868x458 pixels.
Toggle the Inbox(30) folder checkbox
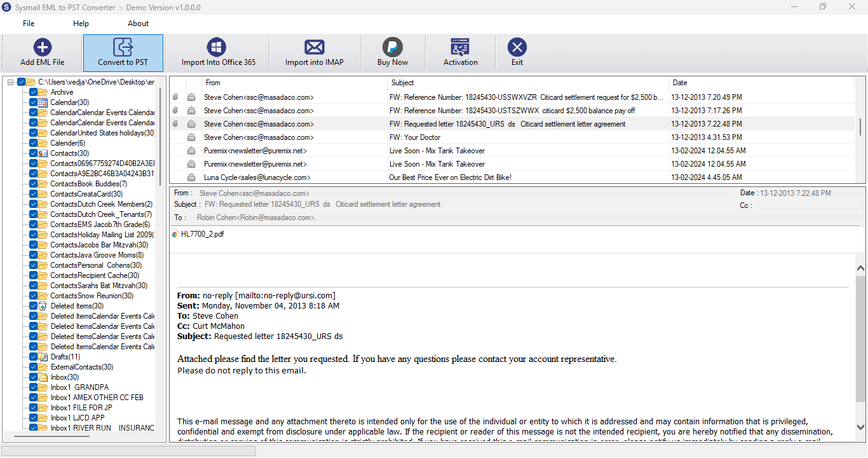click(x=34, y=377)
